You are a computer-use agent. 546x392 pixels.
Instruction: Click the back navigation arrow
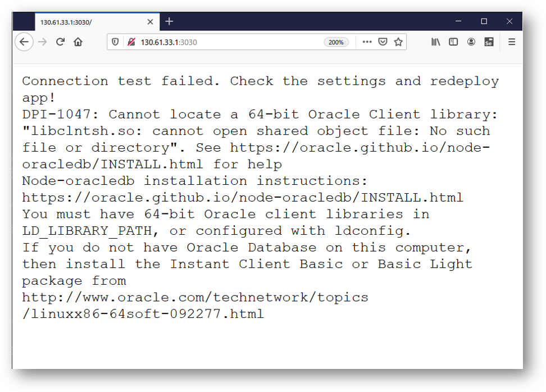(x=24, y=42)
